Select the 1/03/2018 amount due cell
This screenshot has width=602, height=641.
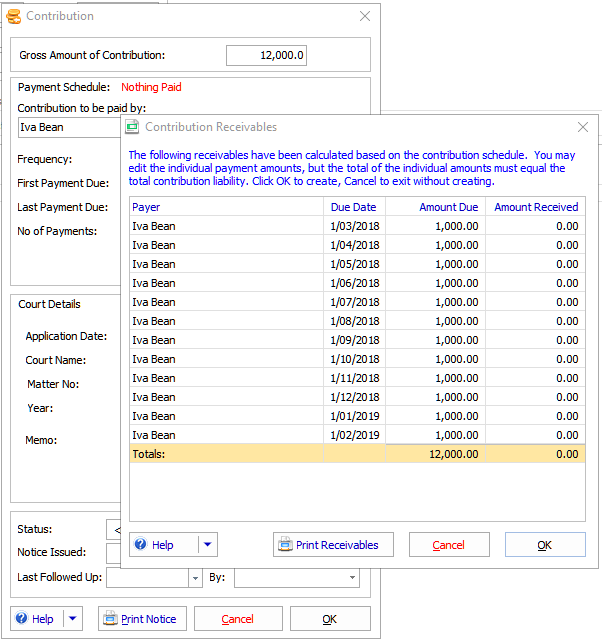pos(435,226)
